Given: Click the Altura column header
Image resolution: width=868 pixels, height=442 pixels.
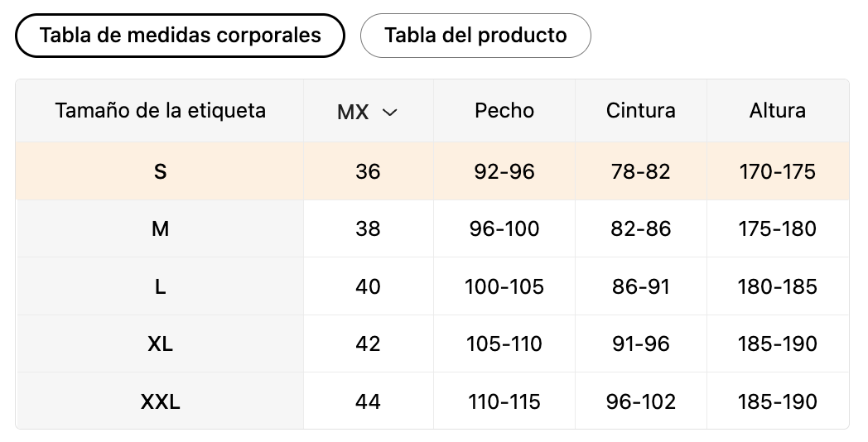Looking at the screenshot, I should [777, 111].
